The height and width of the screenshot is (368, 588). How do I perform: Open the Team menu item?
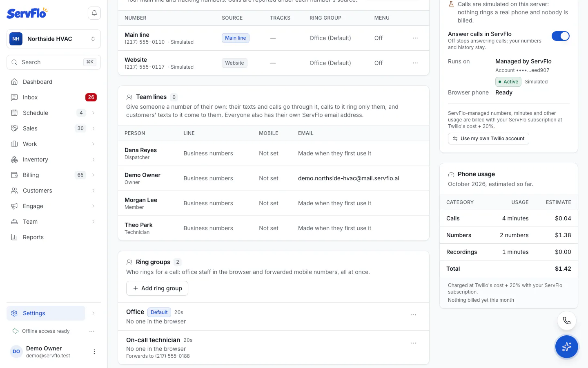tap(30, 222)
